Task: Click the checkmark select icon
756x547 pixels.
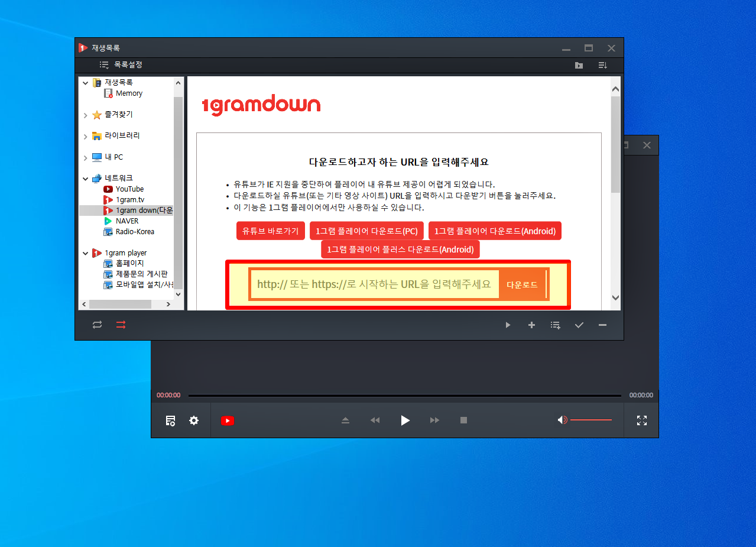Action: point(579,325)
